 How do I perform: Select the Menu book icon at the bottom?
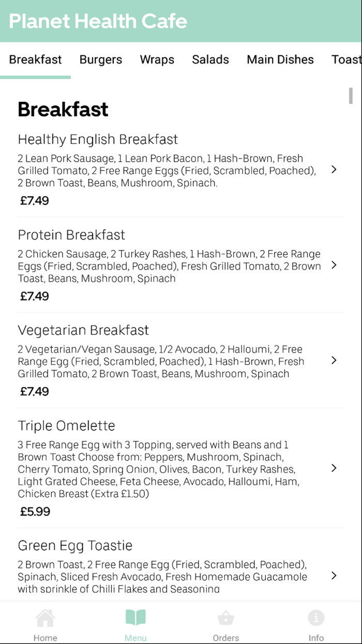point(135,617)
